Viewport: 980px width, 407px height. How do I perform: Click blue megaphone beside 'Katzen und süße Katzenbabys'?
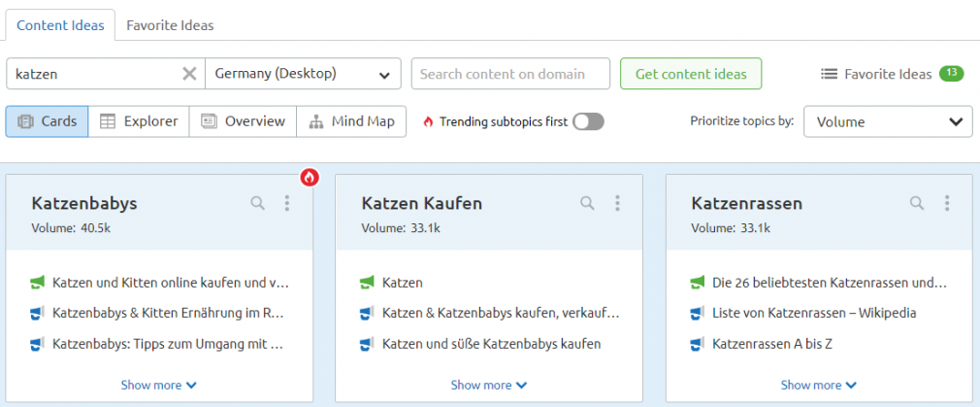368,343
